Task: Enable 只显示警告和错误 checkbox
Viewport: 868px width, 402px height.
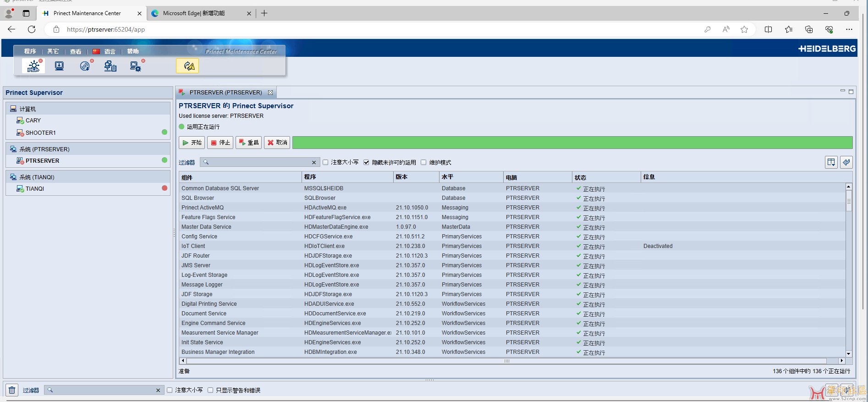Action: click(210, 390)
